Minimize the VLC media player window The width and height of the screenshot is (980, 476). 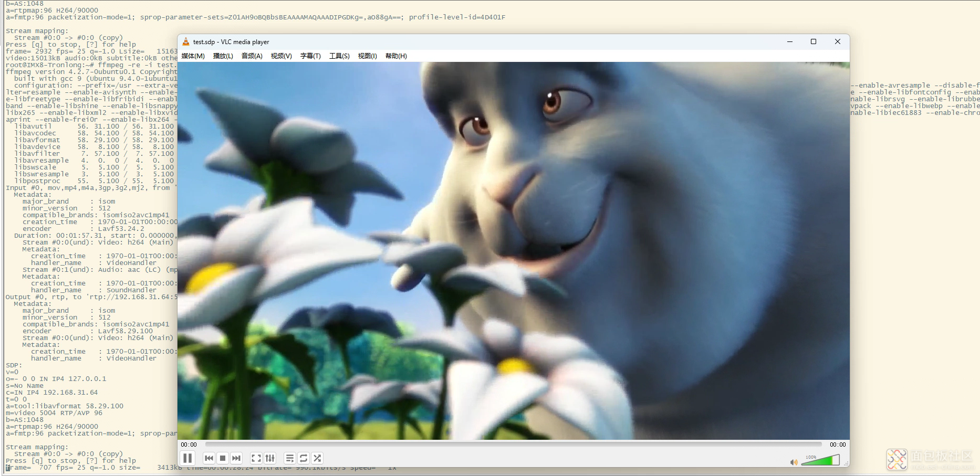coord(789,41)
